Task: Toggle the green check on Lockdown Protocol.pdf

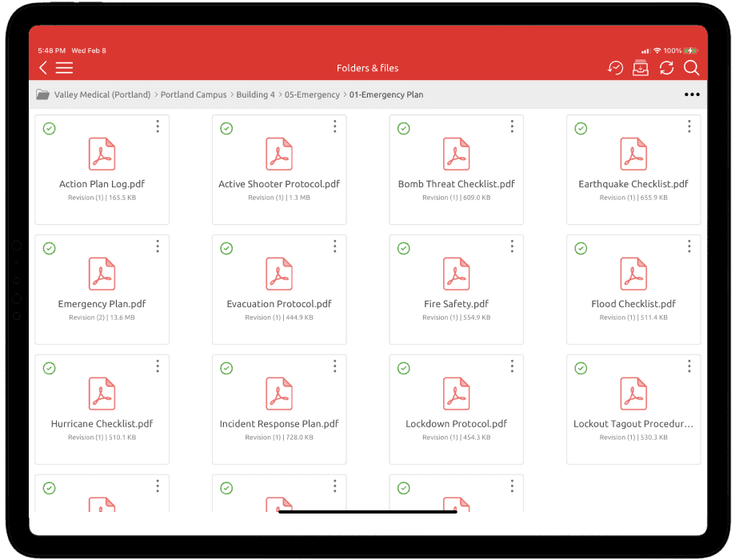Action: coord(404,368)
